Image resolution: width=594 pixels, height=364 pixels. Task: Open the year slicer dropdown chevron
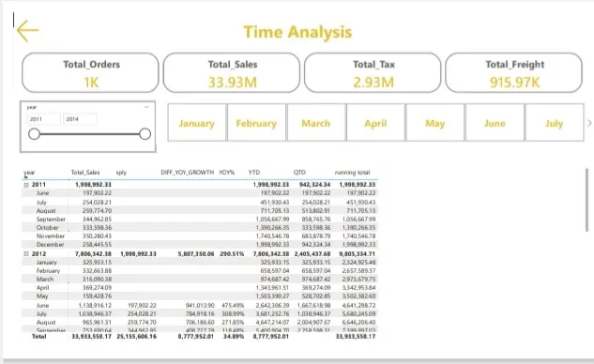(x=146, y=107)
